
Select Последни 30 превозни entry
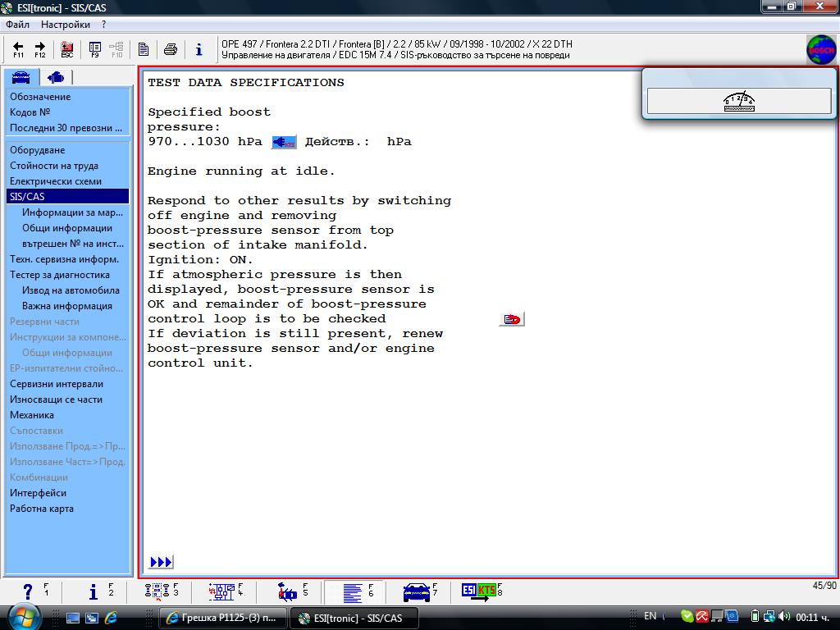pyautogui.click(x=67, y=128)
